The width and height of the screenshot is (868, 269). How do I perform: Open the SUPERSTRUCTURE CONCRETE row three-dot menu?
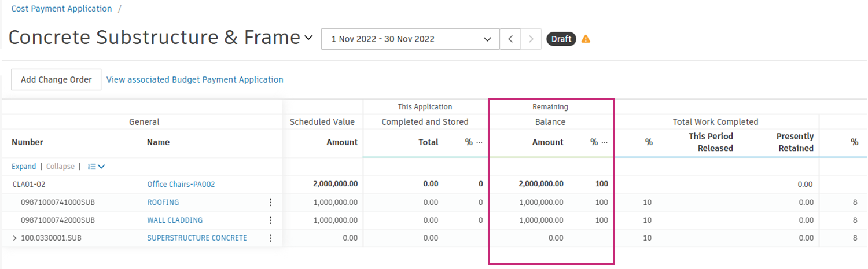coord(270,238)
